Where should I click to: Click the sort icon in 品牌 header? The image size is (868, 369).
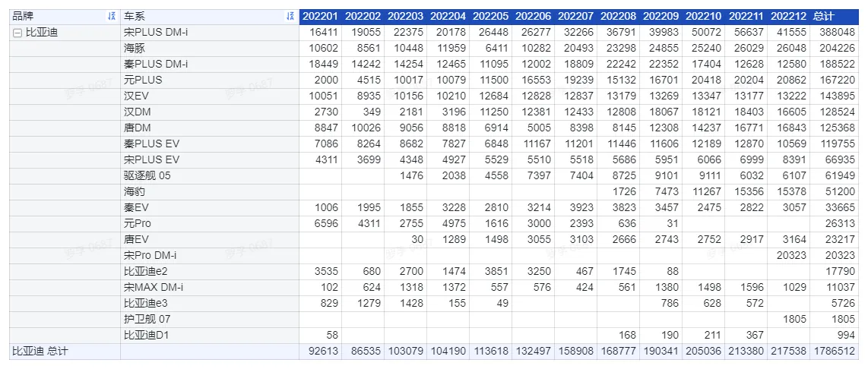112,17
